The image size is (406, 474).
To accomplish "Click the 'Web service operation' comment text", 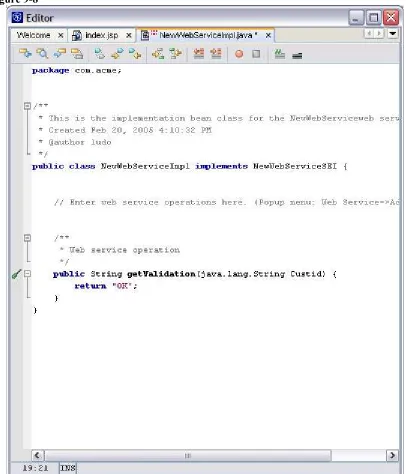I will [124, 250].
